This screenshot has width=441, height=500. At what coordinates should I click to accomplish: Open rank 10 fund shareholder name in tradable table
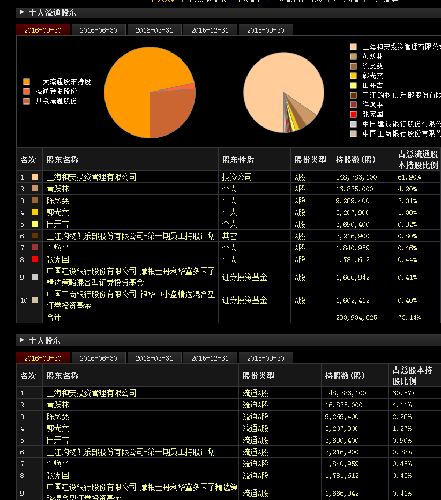(130, 300)
